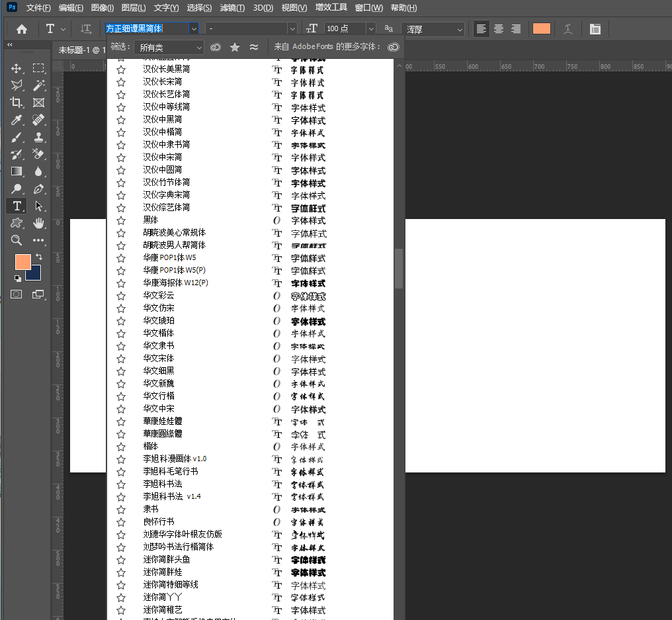Image resolution: width=672 pixels, height=620 pixels.
Task: Open the Create Warped Text option
Action: pyautogui.click(x=568, y=29)
